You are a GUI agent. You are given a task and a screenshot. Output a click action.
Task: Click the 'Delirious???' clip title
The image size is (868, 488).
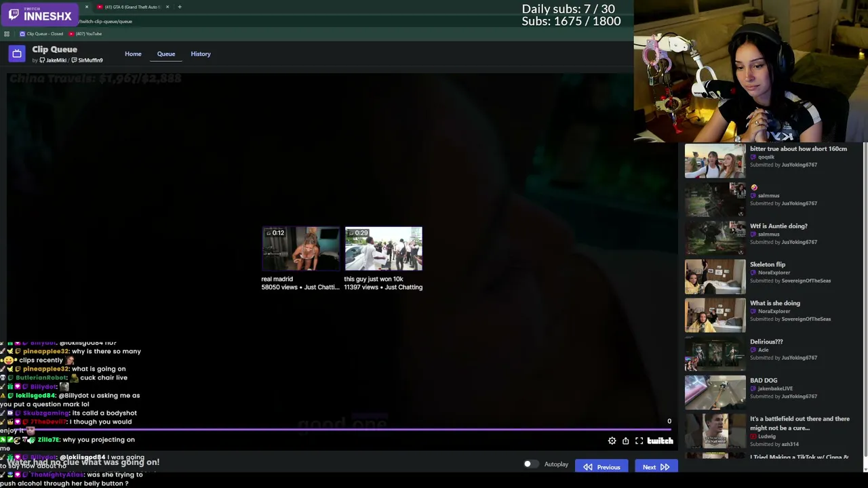pyautogui.click(x=766, y=342)
